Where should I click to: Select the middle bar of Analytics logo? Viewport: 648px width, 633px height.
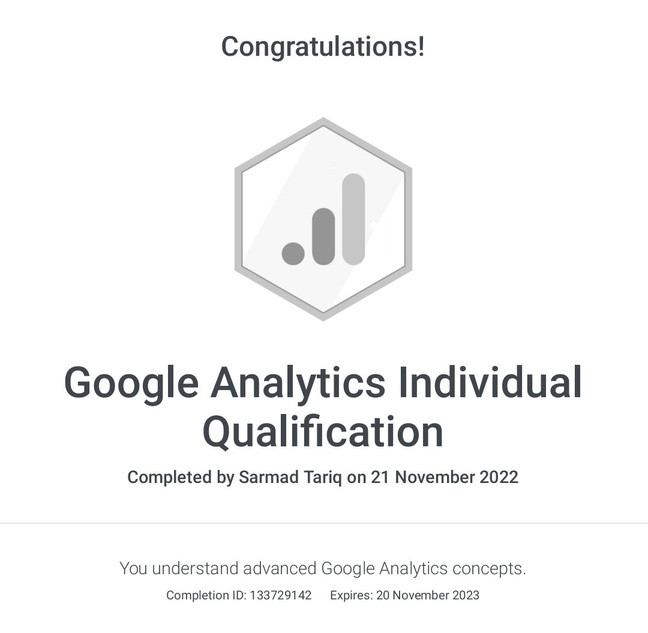pos(322,237)
